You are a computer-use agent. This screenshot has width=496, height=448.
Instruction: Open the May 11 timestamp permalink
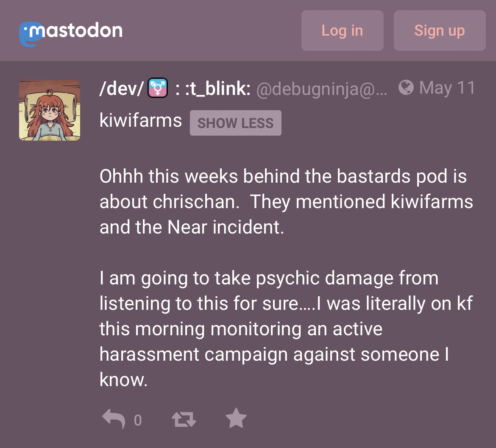[x=447, y=88]
